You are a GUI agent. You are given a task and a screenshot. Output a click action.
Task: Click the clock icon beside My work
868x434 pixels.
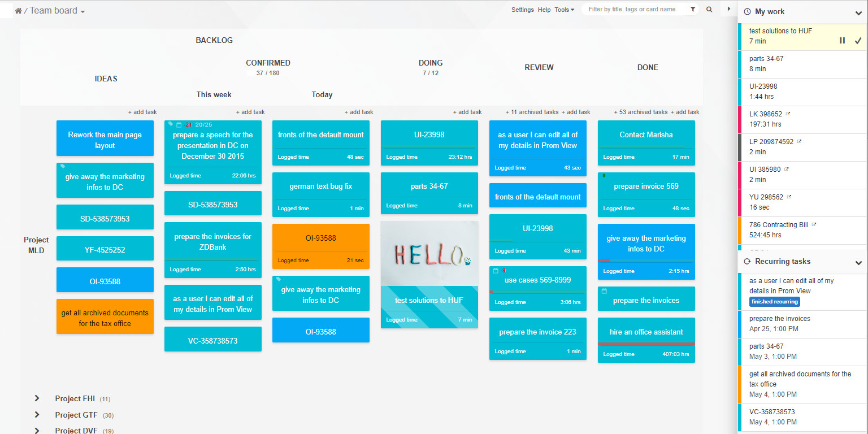click(747, 11)
